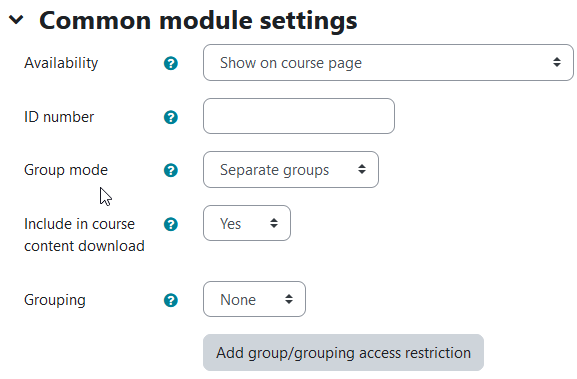Screen dimensions: 577x379
Task: Click the Grouping field label
Action: click(55, 300)
